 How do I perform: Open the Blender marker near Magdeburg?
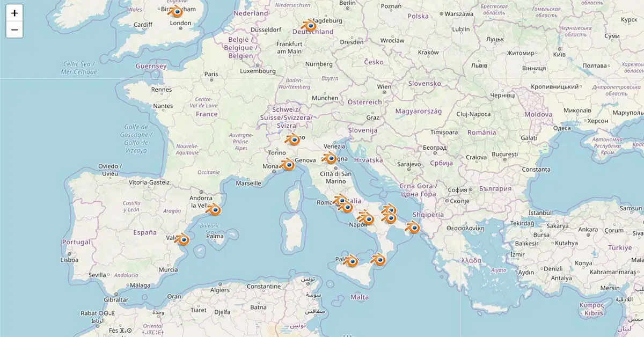pos(309,25)
